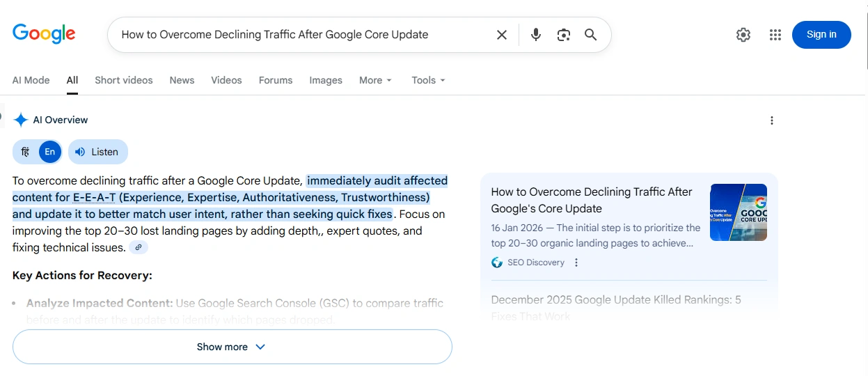Expand AI Overview with Show more
Viewport: 868px width, 376px height.
point(232,347)
